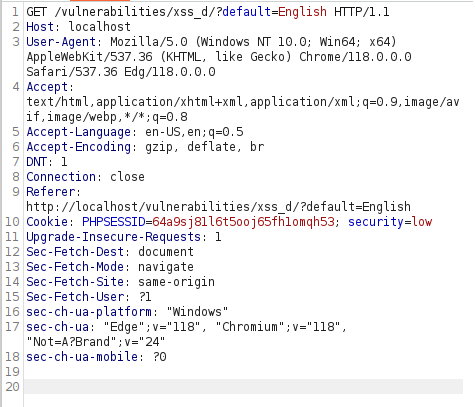Click line number 10 in the gutter
This screenshot has width=475, height=407.
(x=12, y=222)
